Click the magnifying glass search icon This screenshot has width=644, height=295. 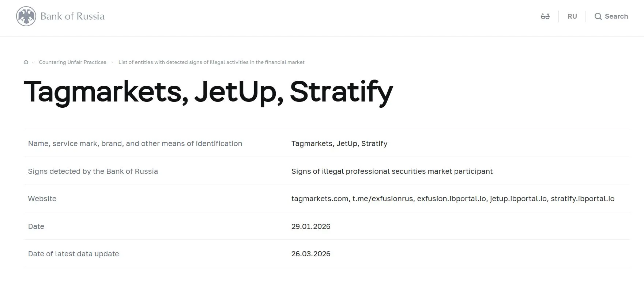pyautogui.click(x=598, y=16)
